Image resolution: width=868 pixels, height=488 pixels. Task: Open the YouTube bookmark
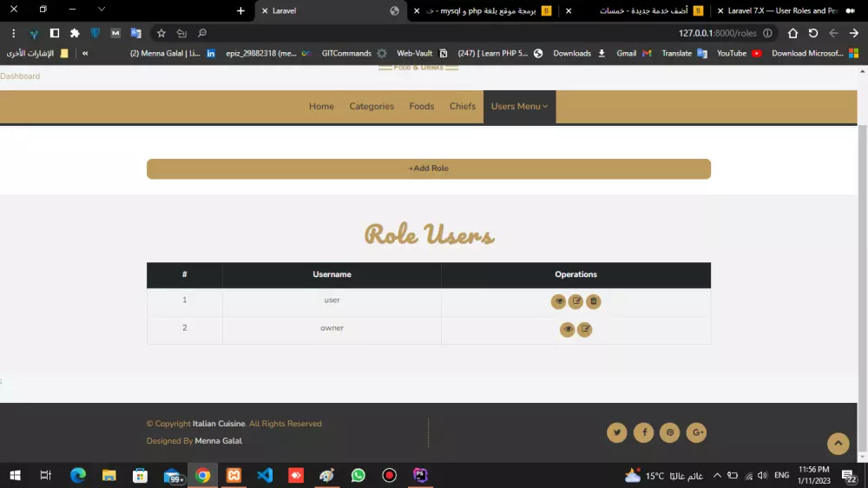739,54
